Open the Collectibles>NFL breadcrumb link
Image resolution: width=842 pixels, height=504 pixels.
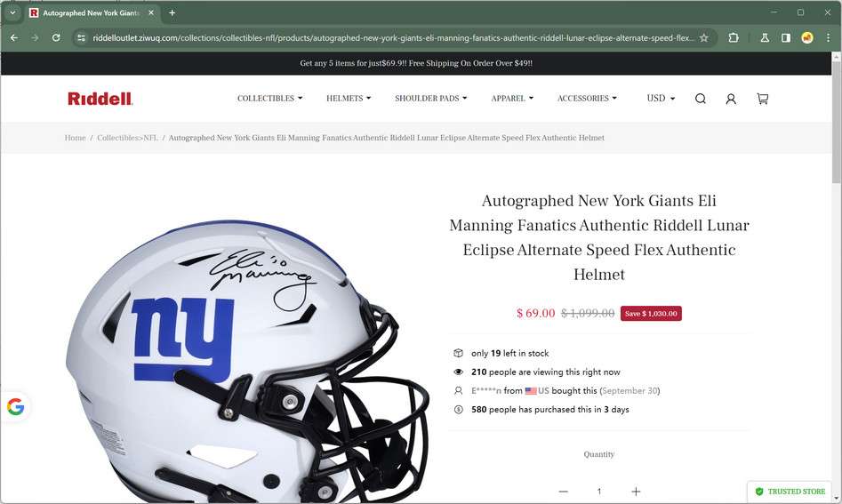click(x=127, y=138)
